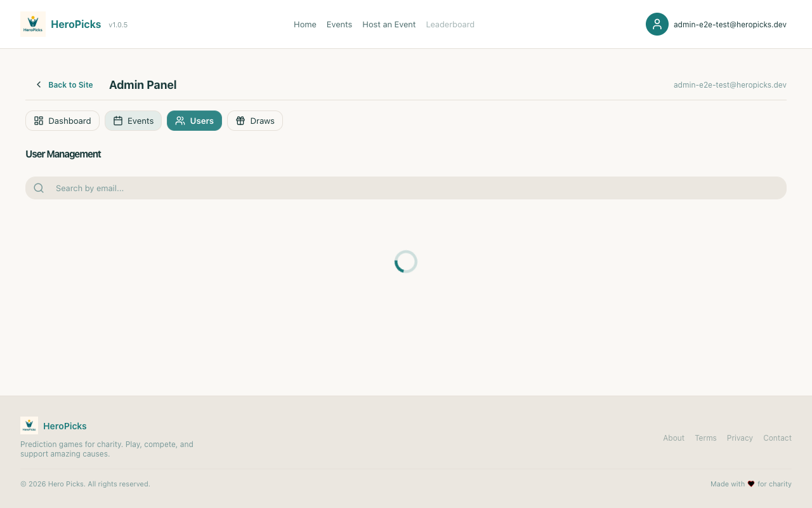
Task: Open Host an Event page
Action: 389,24
